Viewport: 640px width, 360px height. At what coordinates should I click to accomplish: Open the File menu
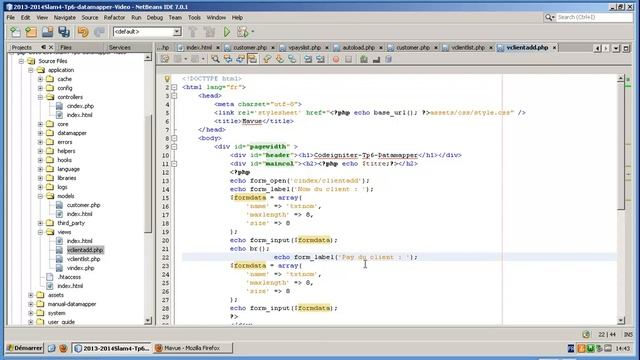[x=11, y=18]
